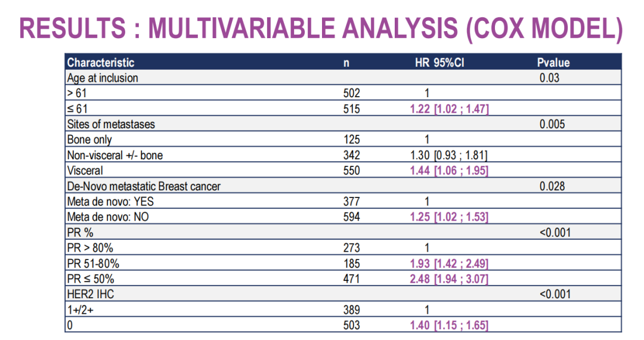Select the 'PR > 80%' row label

click(91, 248)
